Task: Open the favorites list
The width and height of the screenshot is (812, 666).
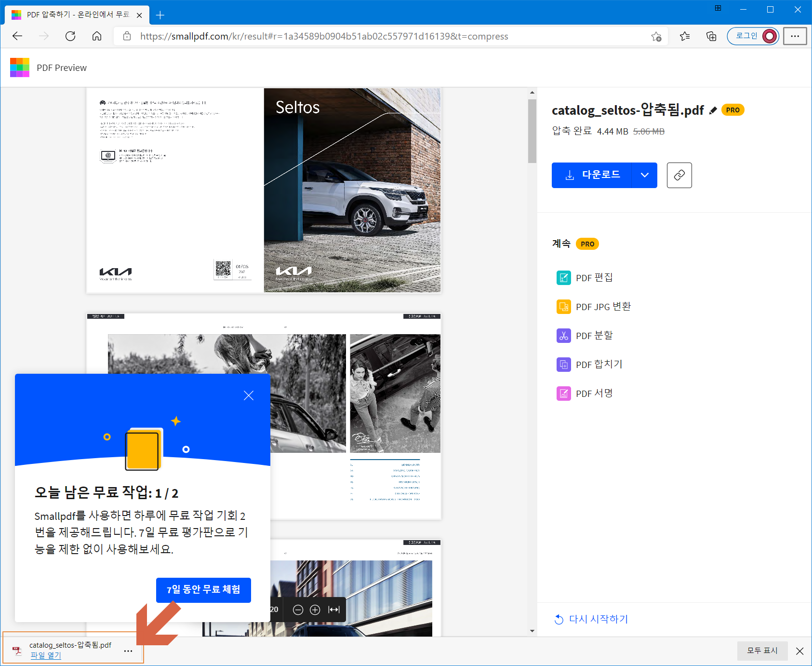Action: [685, 36]
